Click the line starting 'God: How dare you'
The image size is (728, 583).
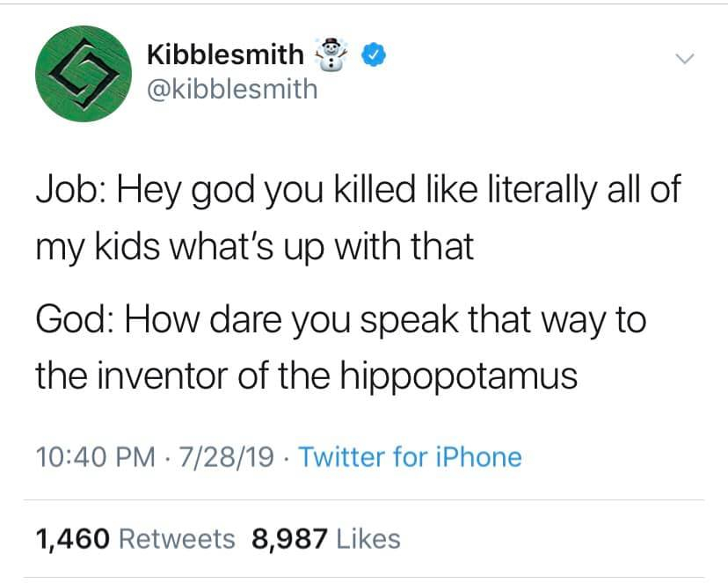click(x=341, y=320)
